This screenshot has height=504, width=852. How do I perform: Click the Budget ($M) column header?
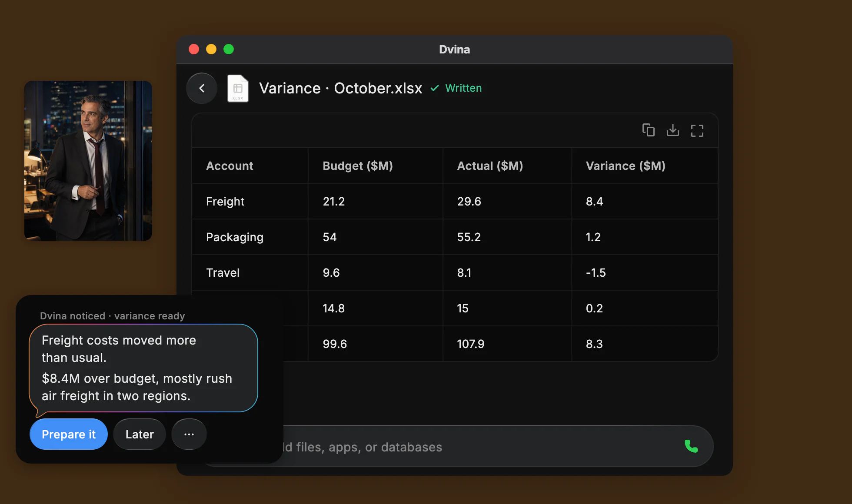tap(358, 166)
